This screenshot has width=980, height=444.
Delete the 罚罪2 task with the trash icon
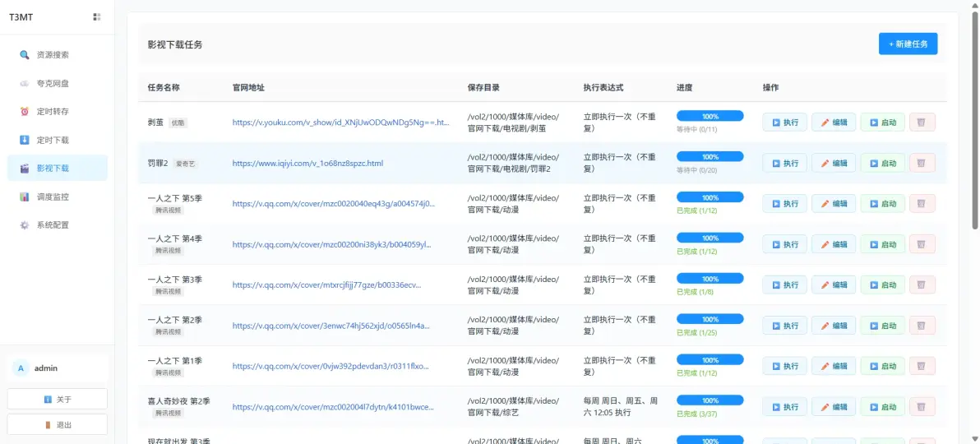tap(922, 163)
